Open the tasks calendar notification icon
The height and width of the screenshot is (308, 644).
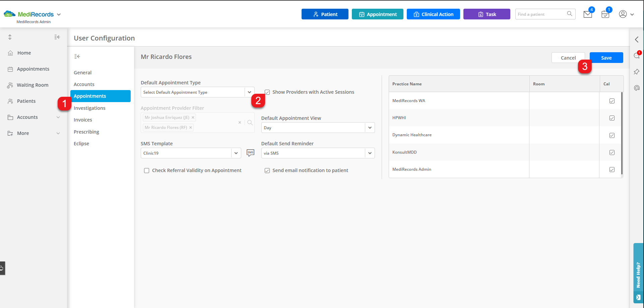point(605,14)
